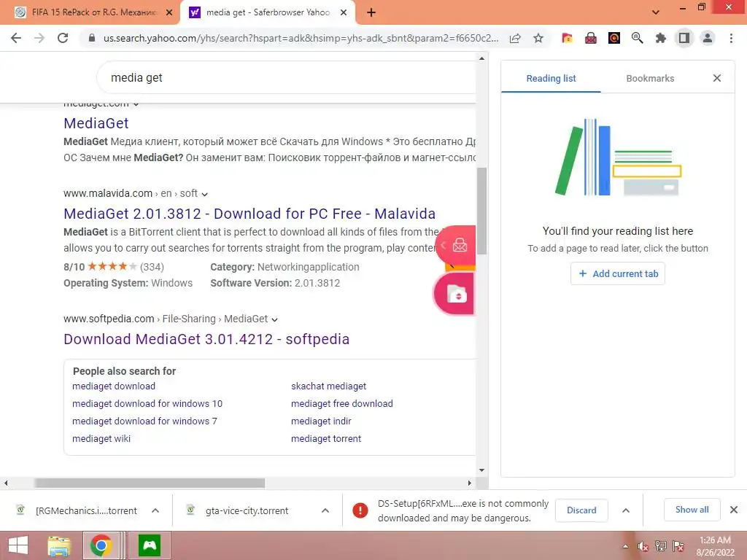Close the FIFA 15 RePack tab

(x=169, y=13)
